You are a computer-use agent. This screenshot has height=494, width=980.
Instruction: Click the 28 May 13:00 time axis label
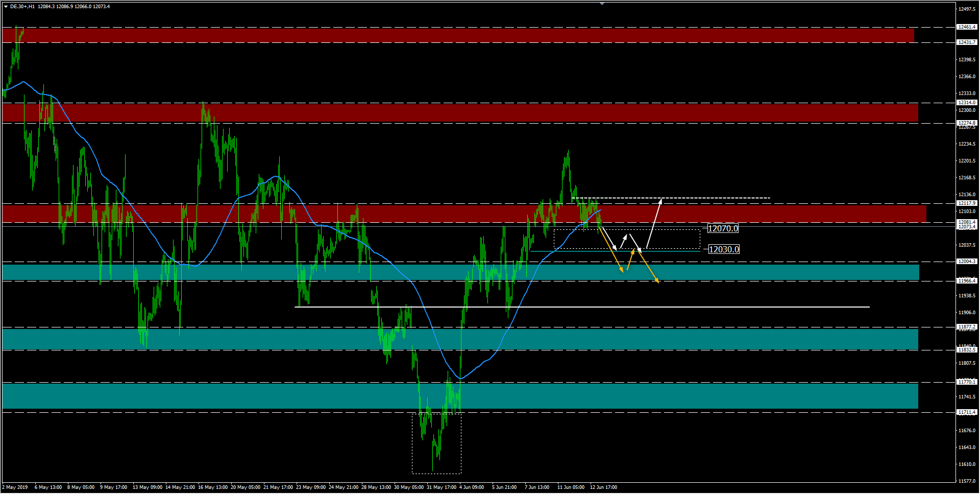pyautogui.click(x=376, y=487)
